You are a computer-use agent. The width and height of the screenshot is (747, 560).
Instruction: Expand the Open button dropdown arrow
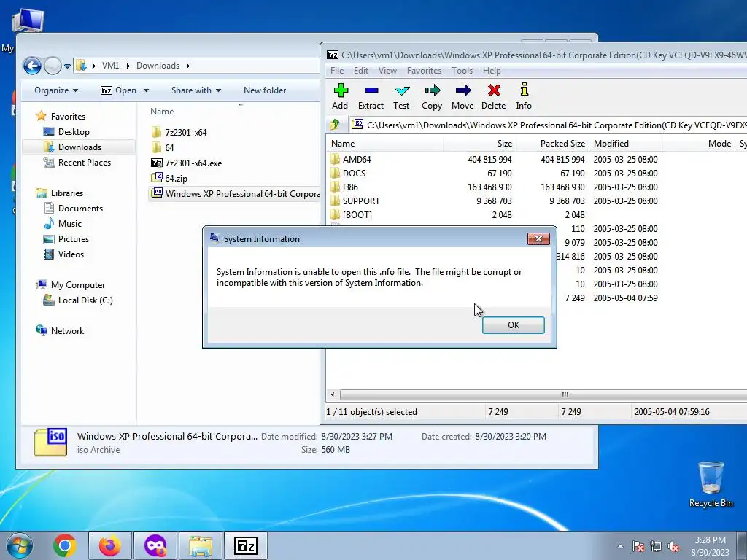click(146, 90)
